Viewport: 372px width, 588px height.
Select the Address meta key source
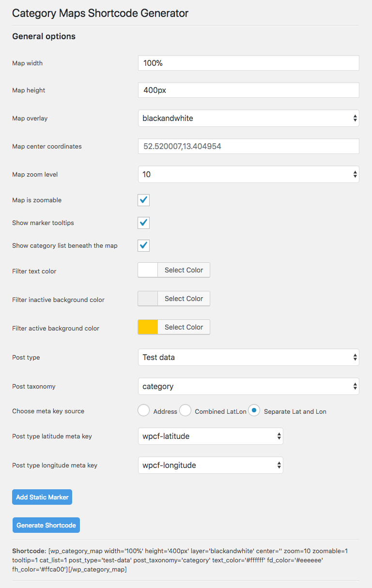click(144, 411)
